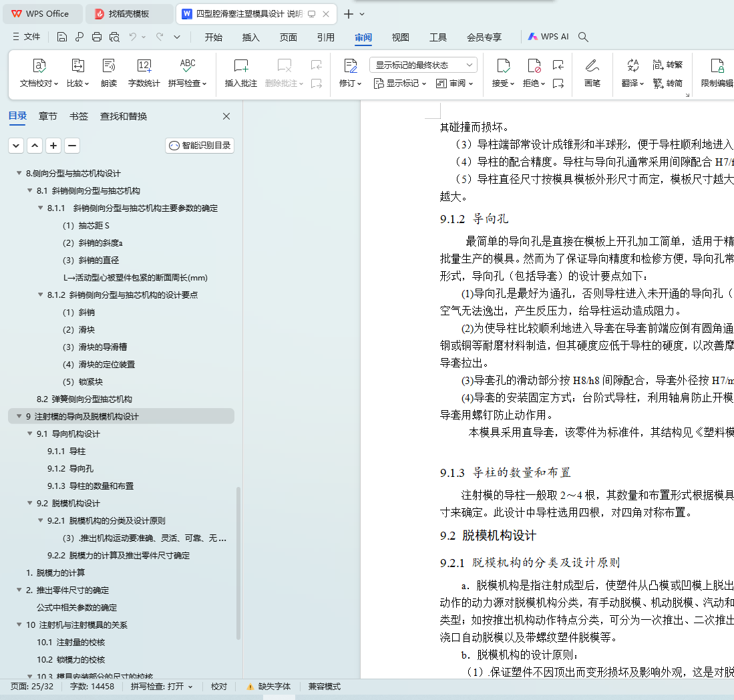
Task: Expand the quick access toolbar more arrow
Action: (177, 37)
